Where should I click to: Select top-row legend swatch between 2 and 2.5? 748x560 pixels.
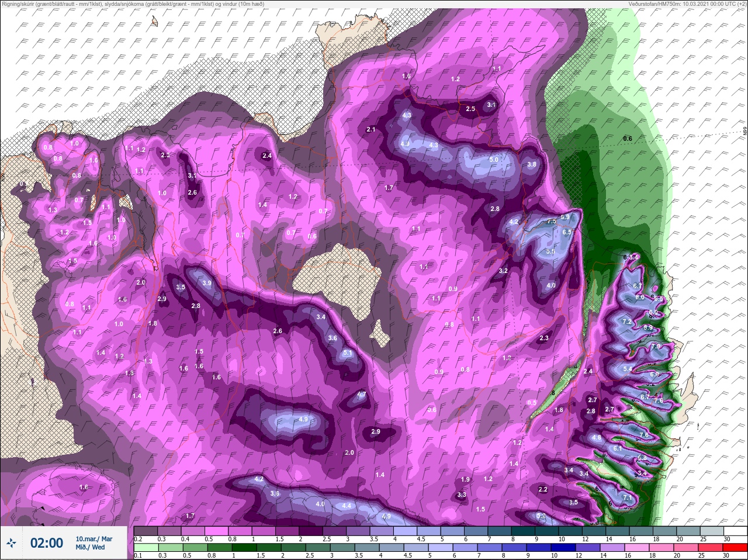click(x=311, y=531)
